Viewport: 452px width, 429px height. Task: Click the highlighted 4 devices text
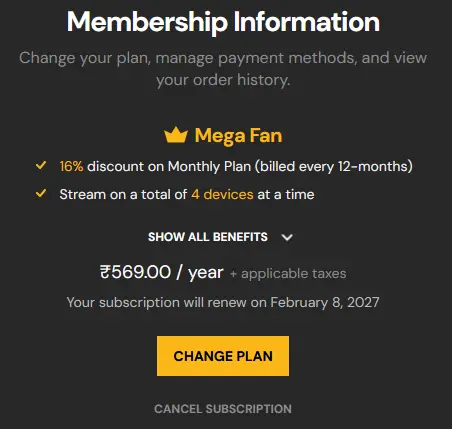222,194
